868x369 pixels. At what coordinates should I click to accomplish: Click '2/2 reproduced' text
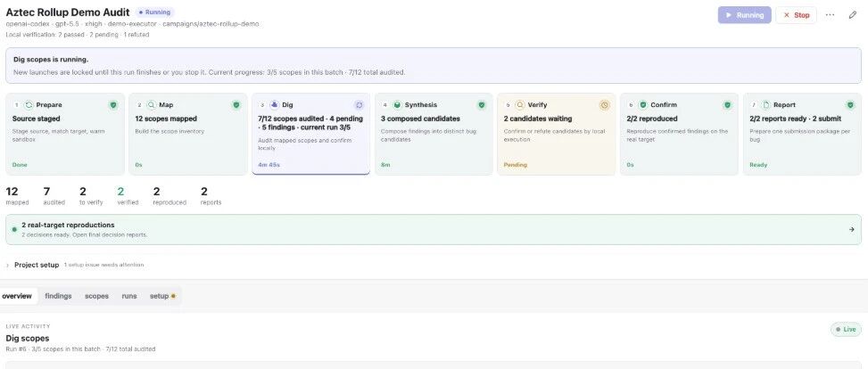(x=650, y=119)
